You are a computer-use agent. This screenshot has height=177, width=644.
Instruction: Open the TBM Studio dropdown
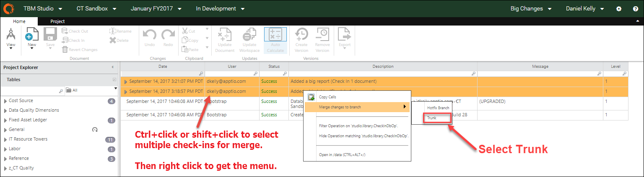[42, 8]
